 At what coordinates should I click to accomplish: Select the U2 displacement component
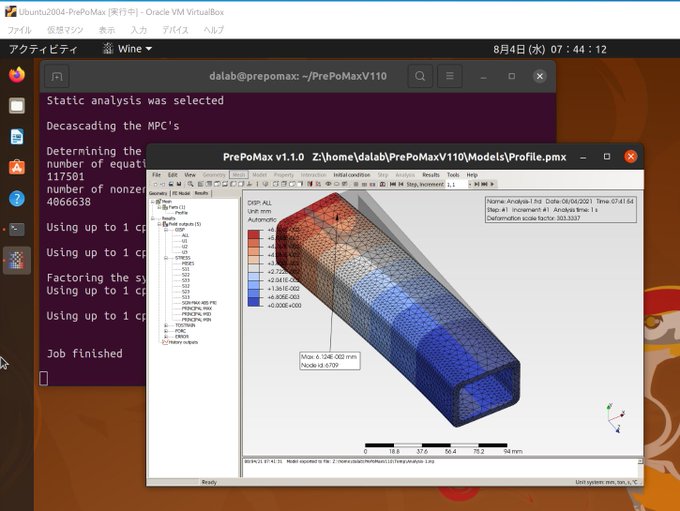pos(184,246)
